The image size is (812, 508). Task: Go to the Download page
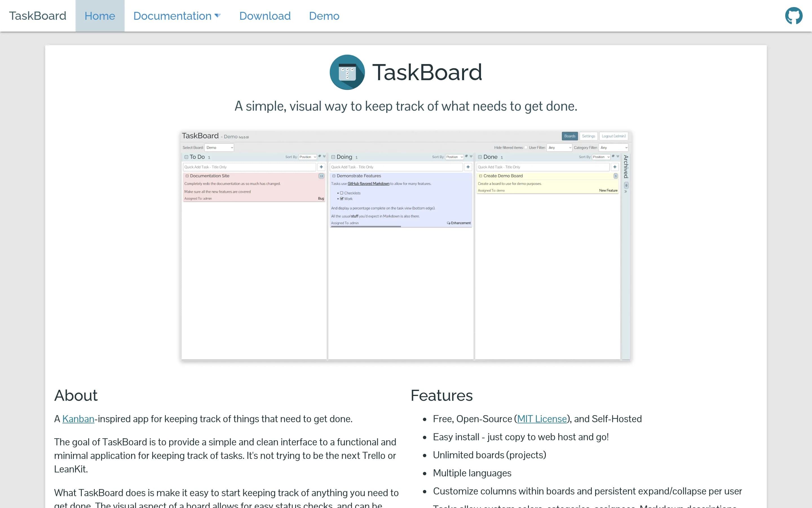click(265, 16)
